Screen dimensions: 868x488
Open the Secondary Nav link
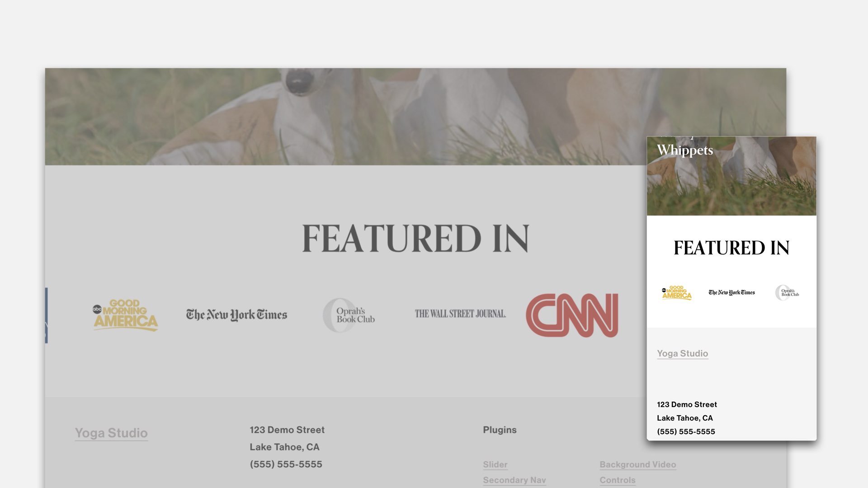click(514, 480)
